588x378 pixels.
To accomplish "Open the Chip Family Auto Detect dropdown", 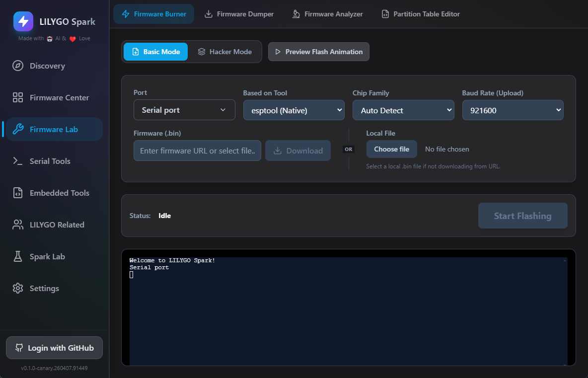I will (403, 110).
